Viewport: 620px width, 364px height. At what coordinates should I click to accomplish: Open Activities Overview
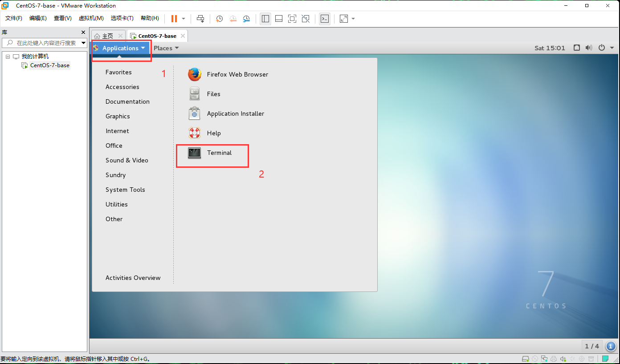(133, 278)
